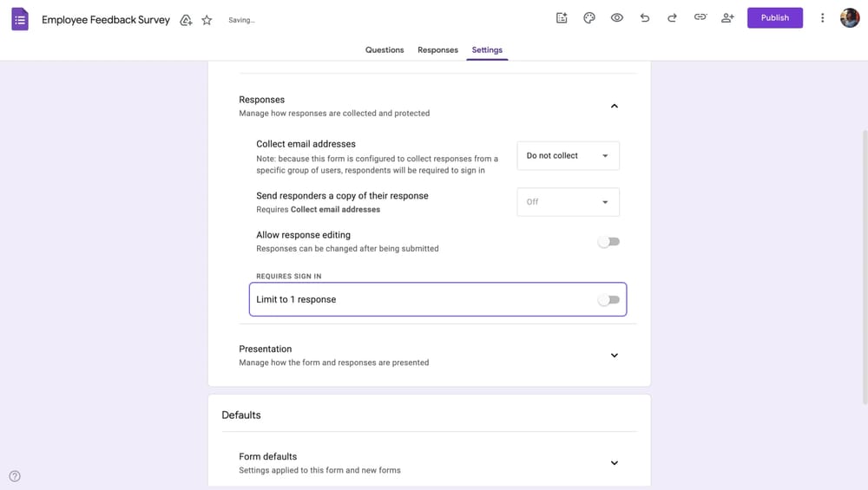Enable Limit to 1 response switch
This screenshot has width=868, height=490.
[x=609, y=300]
